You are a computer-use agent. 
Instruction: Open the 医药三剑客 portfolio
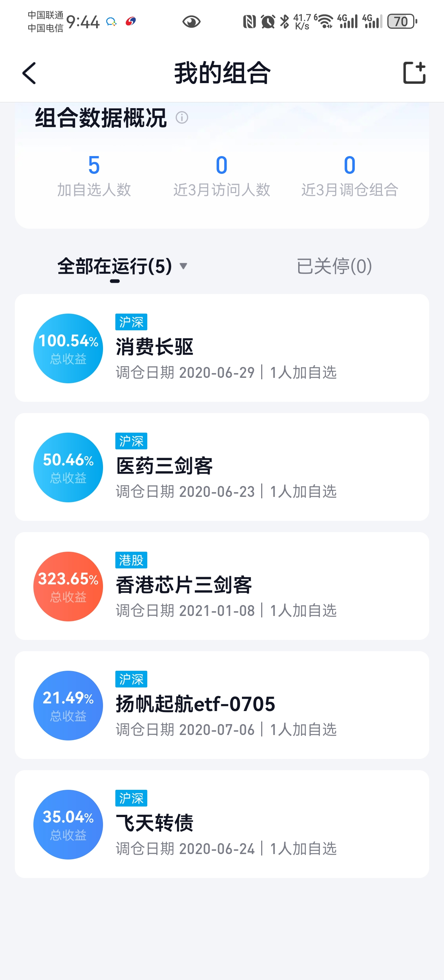click(164, 466)
